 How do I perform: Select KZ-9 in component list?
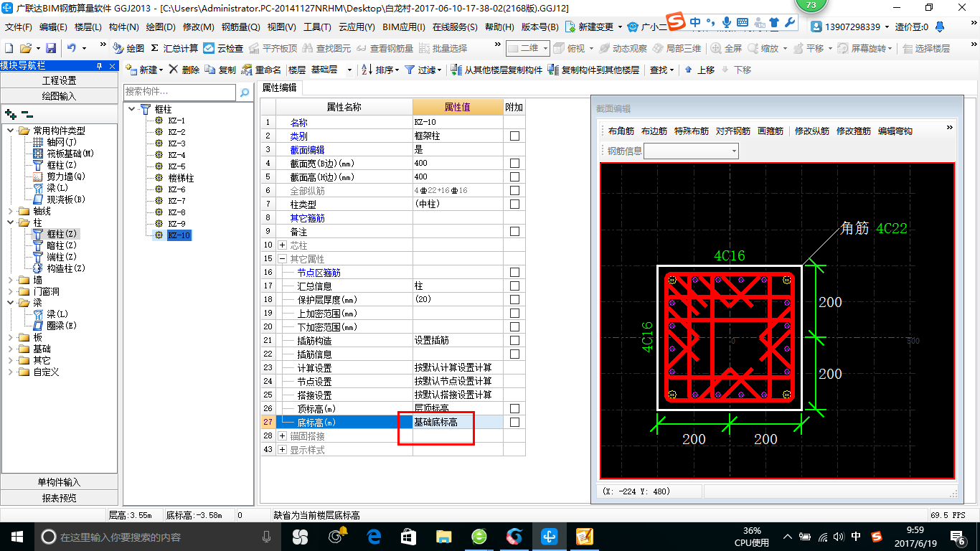coord(176,224)
